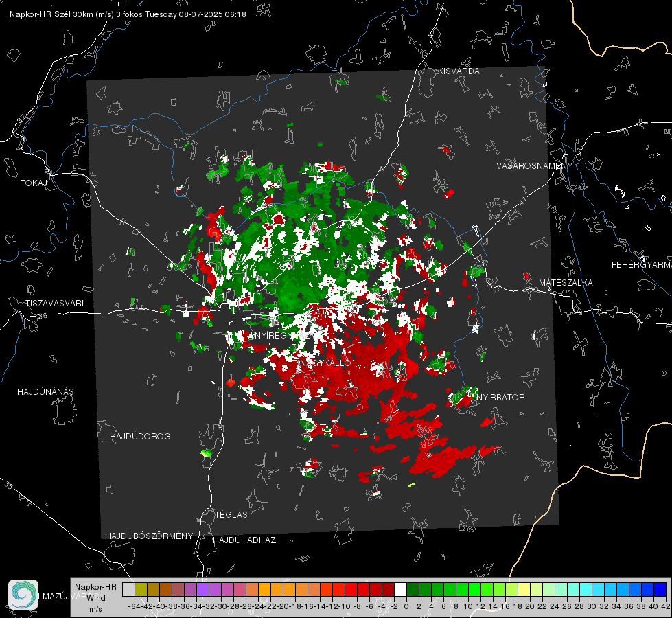
Task: Click the '42' value at the legend's right end
Action: click(x=666, y=606)
